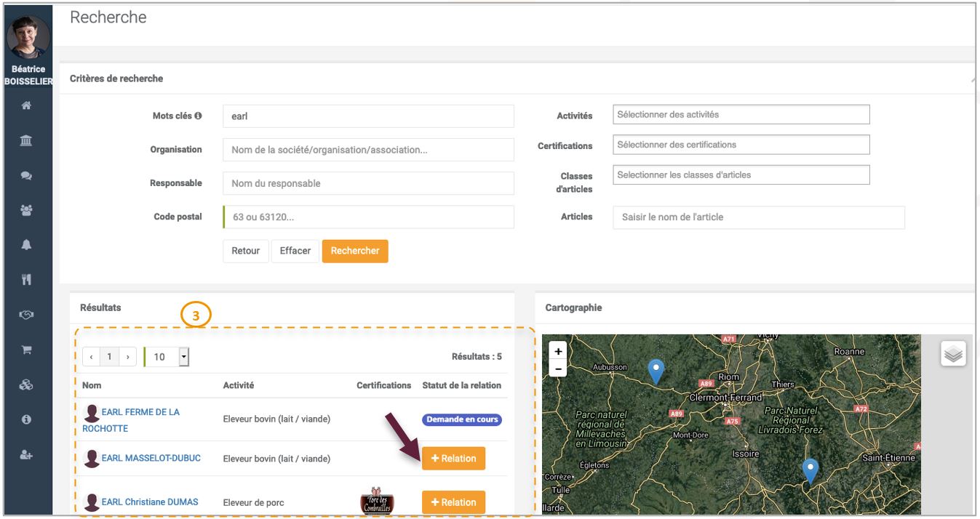Click the Cartographie panel title
The height and width of the screenshot is (519, 980).
pyautogui.click(x=573, y=307)
